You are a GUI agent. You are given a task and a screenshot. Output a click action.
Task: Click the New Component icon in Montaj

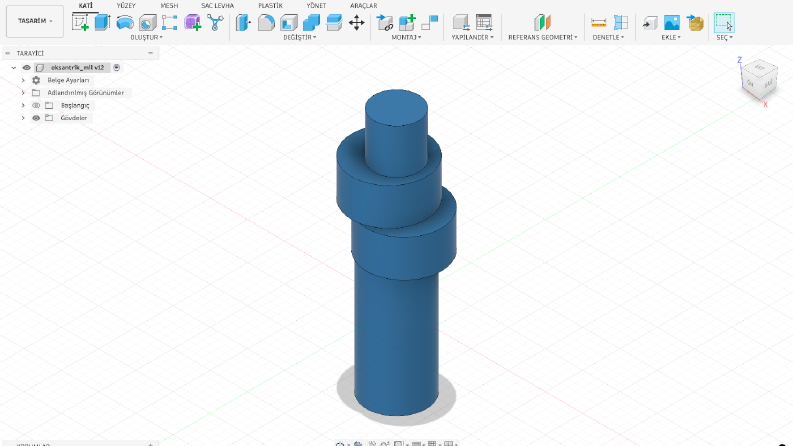click(385, 22)
